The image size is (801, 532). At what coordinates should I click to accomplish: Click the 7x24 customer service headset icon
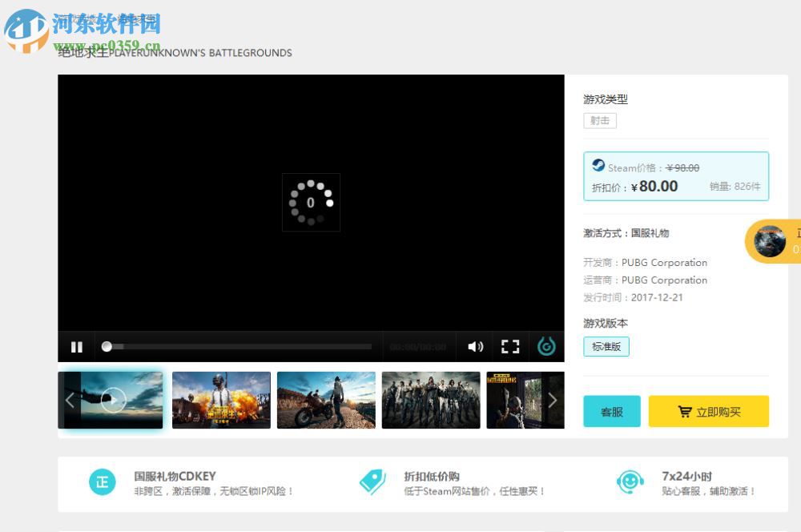click(630, 482)
